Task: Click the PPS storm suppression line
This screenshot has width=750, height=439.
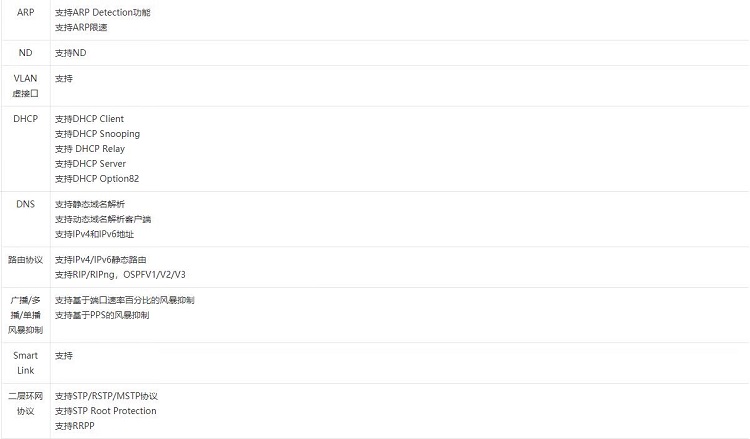Action: (x=102, y=315)
